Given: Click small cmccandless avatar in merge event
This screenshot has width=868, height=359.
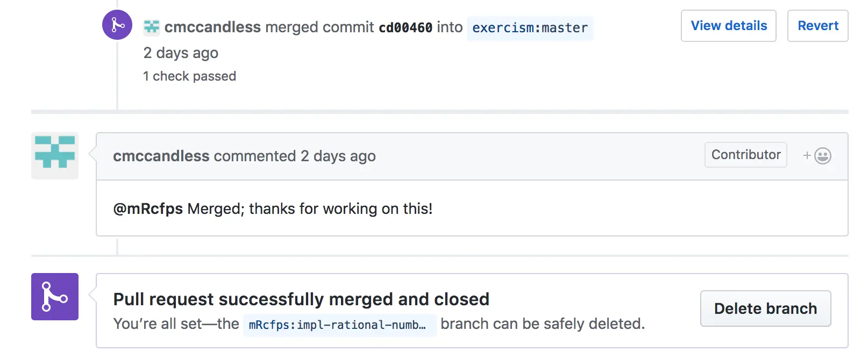Looking at the screenshot, I should 152,27.
